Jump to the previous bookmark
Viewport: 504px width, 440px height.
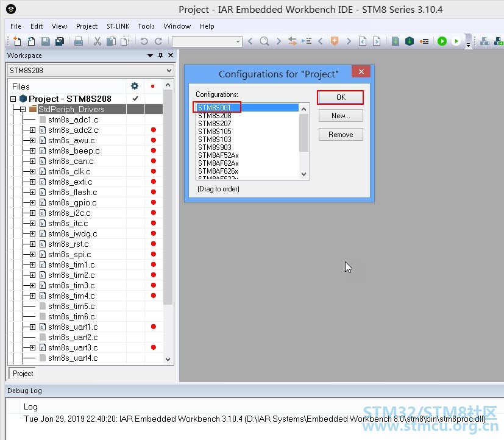[320, 41]
